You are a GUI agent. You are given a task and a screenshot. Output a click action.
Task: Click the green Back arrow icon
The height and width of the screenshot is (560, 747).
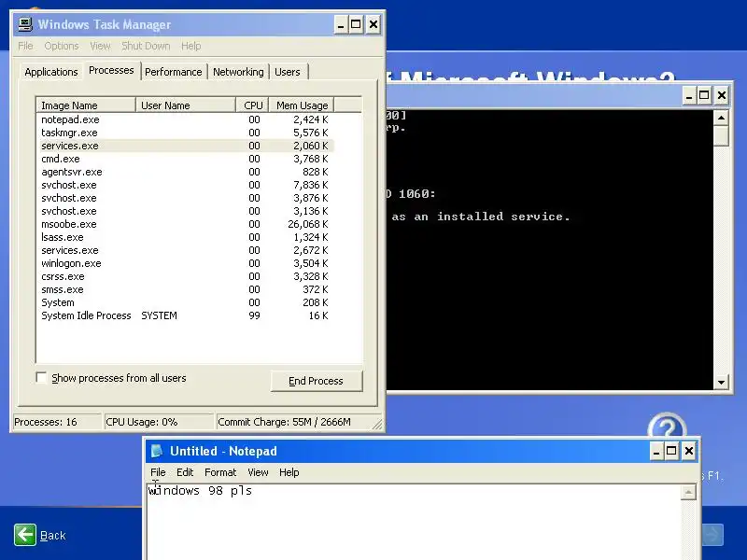(x=25, y=535)
